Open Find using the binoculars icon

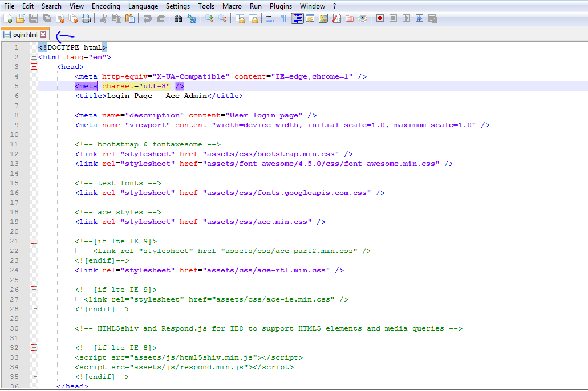tap(179, 18)
